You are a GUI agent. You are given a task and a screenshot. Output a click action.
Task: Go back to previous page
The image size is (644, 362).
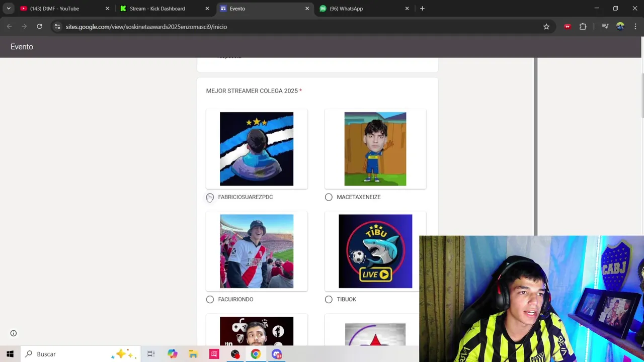click(9, 27)
